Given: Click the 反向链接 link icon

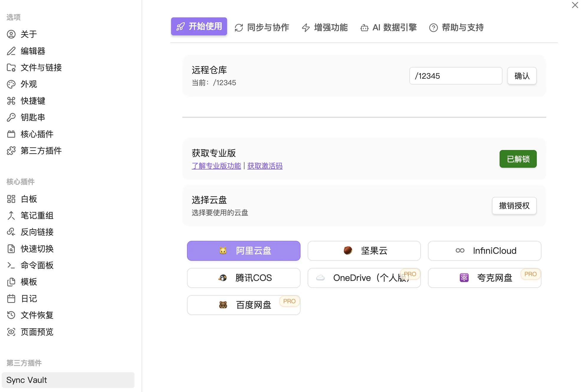Looking at the screenshot, I should tap(11, 232).
